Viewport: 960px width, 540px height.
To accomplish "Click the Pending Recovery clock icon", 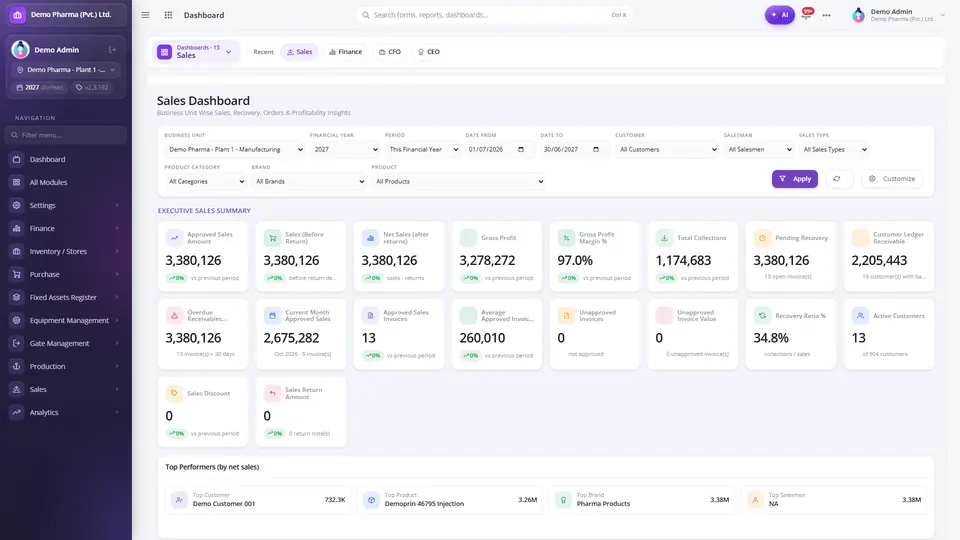I will 762,238.
